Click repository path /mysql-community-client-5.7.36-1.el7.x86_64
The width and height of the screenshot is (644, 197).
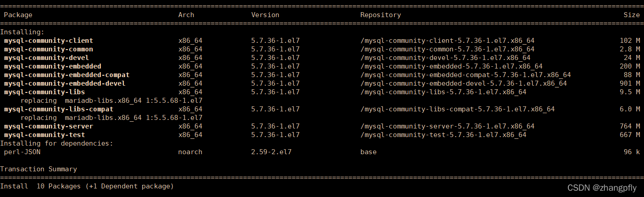[447, 41]
